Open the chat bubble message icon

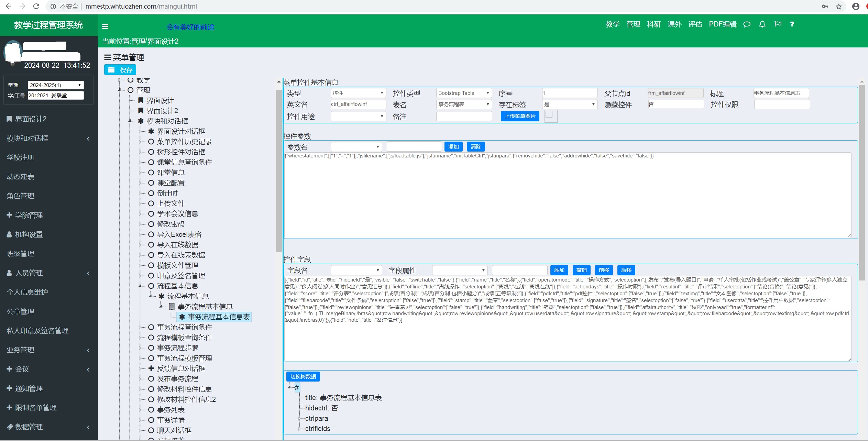pyautogui.click(x=747, y=24)
